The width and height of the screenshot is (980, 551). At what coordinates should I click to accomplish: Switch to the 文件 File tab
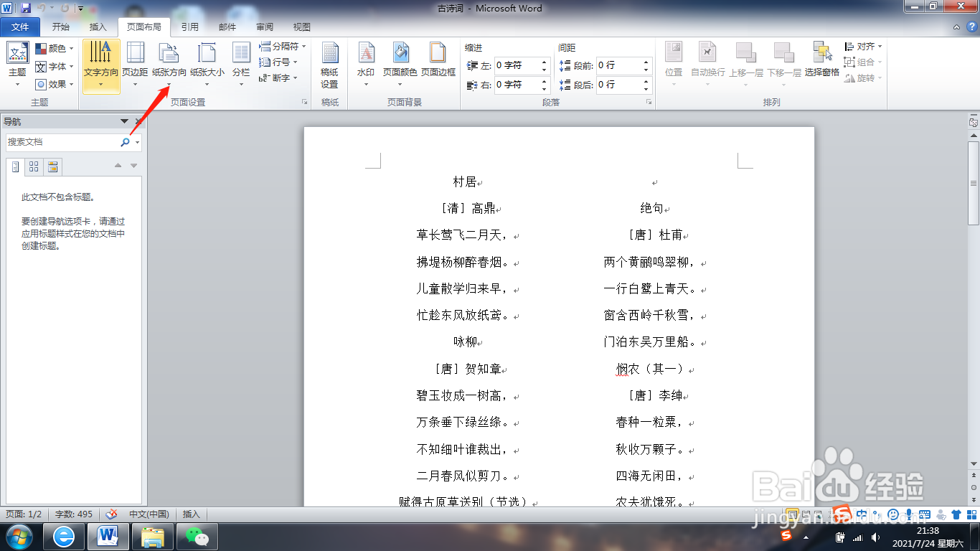pos(21,27)
